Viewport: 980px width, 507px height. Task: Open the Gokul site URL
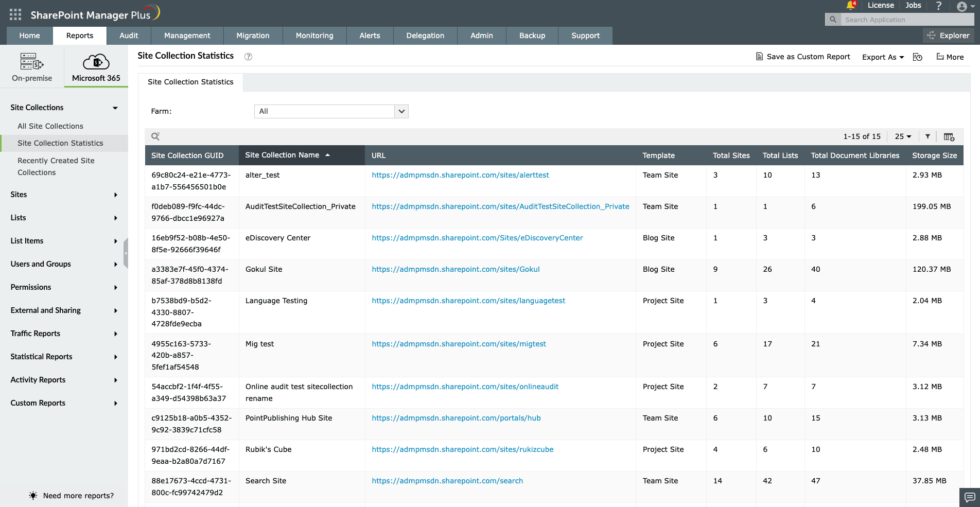pyautogui.click(x=456, y=269)
